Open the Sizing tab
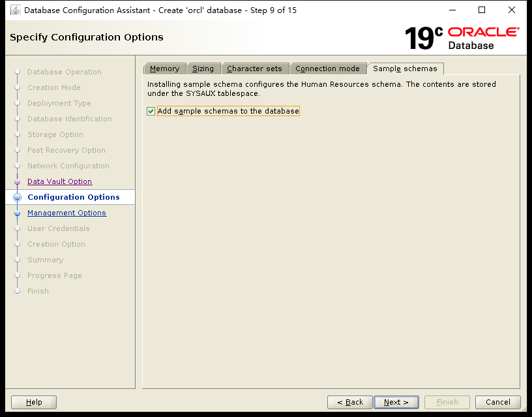532x417 pixels. click(x=203, y=69)
